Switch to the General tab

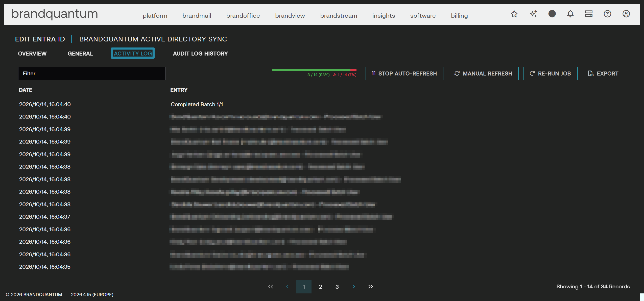80,54
